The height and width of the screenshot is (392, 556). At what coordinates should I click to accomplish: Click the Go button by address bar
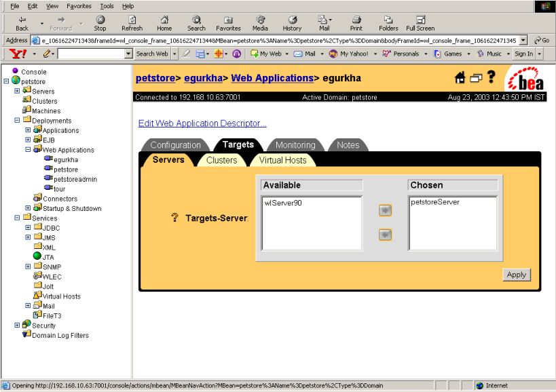(542, 41)
